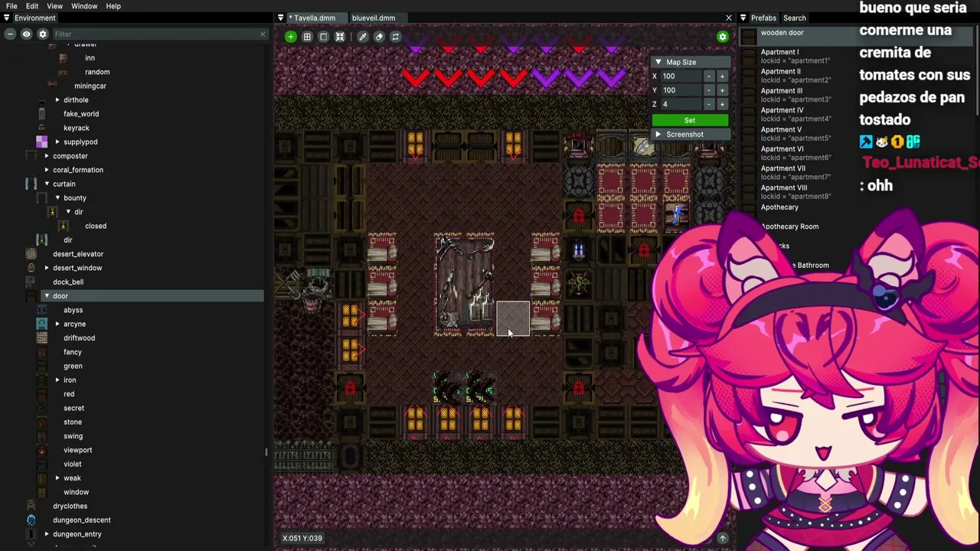Expand the iron door node
980x551 pixels.
coord(57,380)
